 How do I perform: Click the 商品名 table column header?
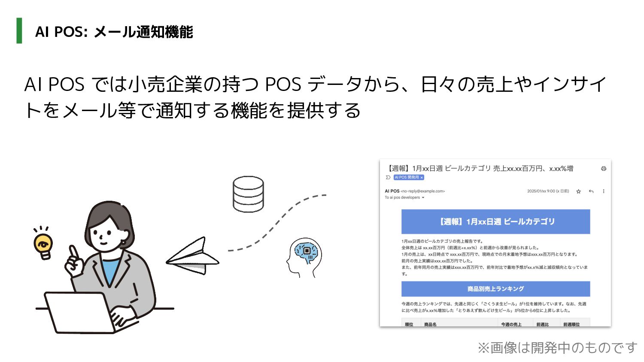[430, 324]
